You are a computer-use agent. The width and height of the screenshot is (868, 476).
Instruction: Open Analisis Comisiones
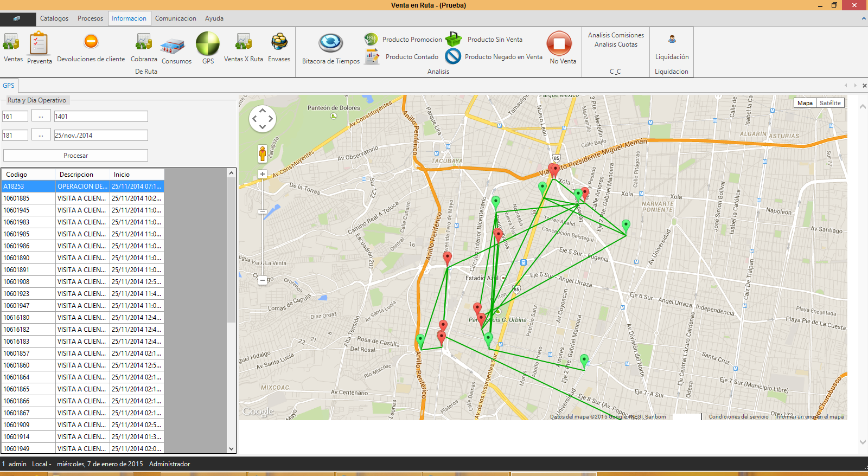pyautogui.click(x=616, y=35)
